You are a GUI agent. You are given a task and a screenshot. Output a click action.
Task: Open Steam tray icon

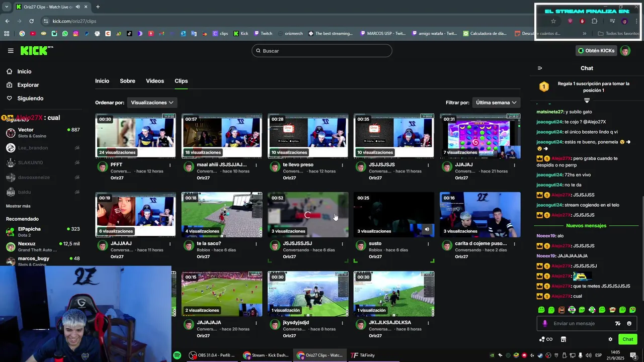coord(540,355)
